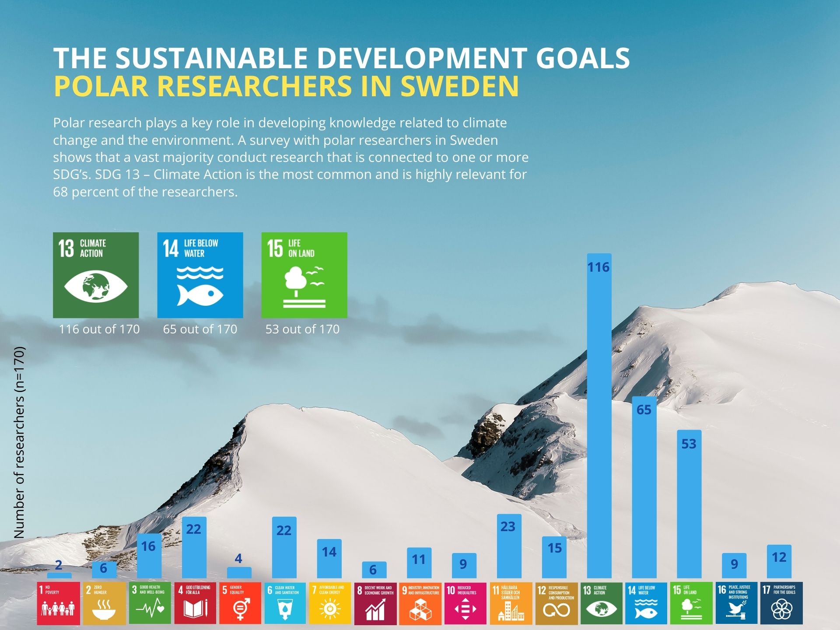The image size is (840, 630).
Task: Select the Zero Hunger goal 2 tile
Action: [104, 603]
